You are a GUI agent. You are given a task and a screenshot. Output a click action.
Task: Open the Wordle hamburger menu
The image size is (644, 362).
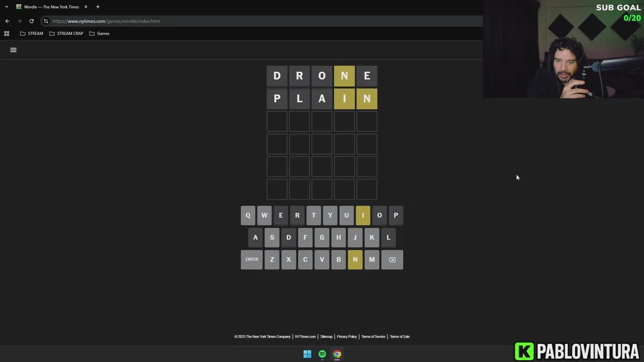14,50
